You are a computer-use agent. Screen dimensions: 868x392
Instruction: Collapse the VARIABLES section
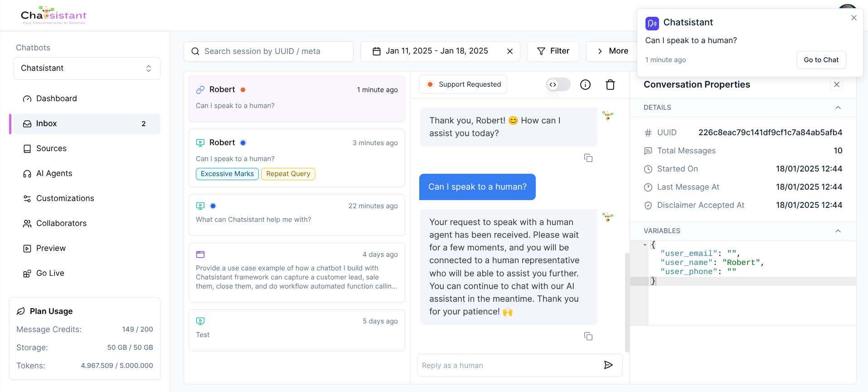(838, 231)
